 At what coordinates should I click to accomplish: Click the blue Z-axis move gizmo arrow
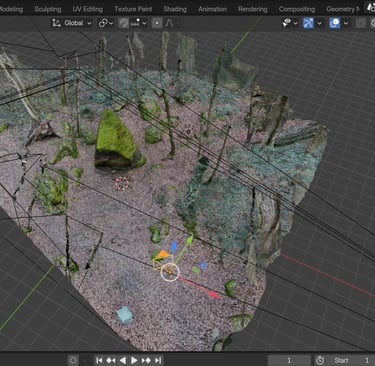coord(174,246)
